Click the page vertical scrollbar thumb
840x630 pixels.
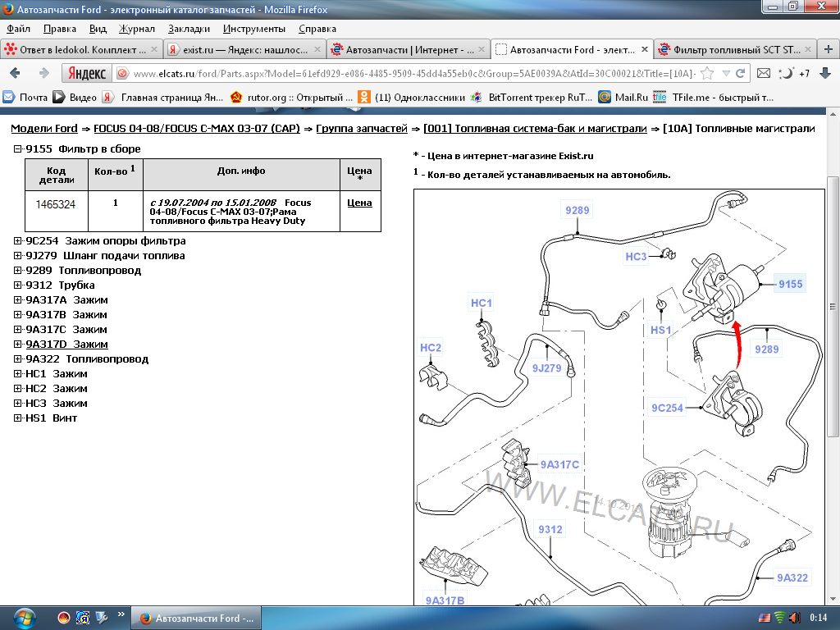tap(833, 307)
